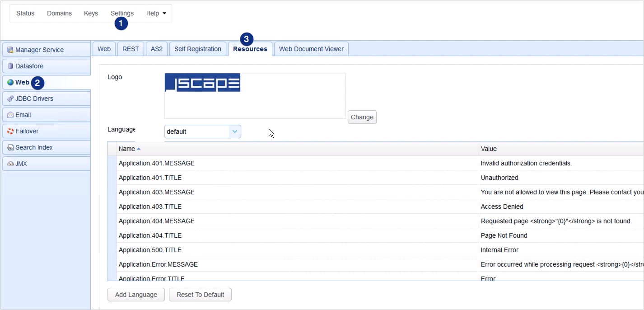Image resolution: width=644 pixels, height=310 pixels.
Task: Click the Email envelope icon
Action: coord(10,115)
